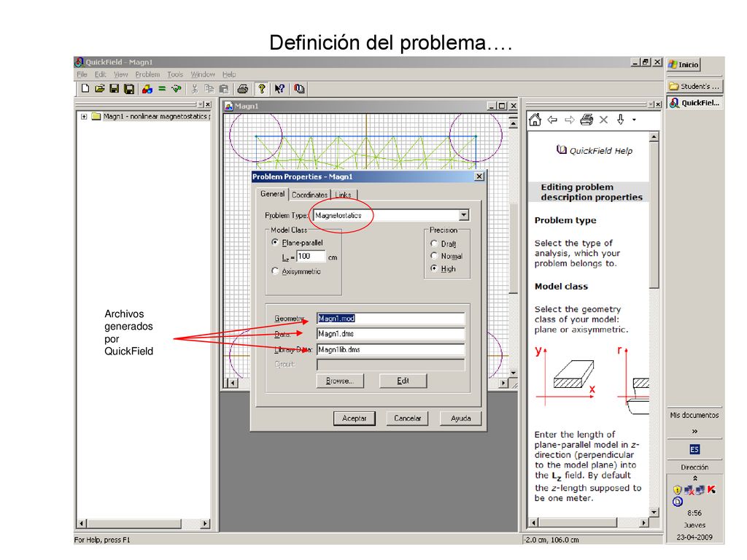Click the Edit button in dialog
This screenshot has width=747, height=560.
[x=403, y=381]
